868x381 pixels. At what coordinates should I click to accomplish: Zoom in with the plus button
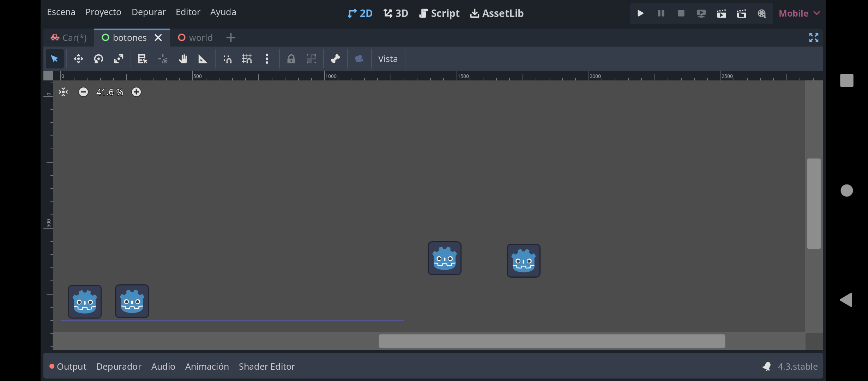136,92
